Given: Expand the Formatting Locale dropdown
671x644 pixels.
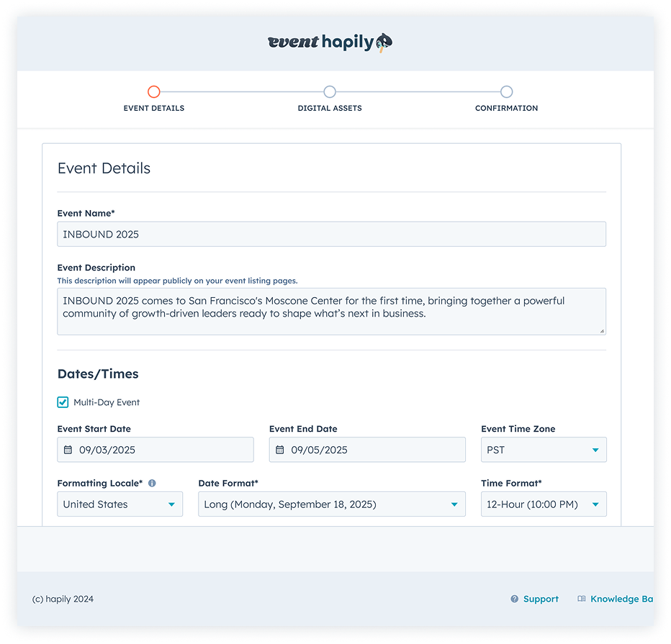Looking at the screenshot, I should 120,504.
